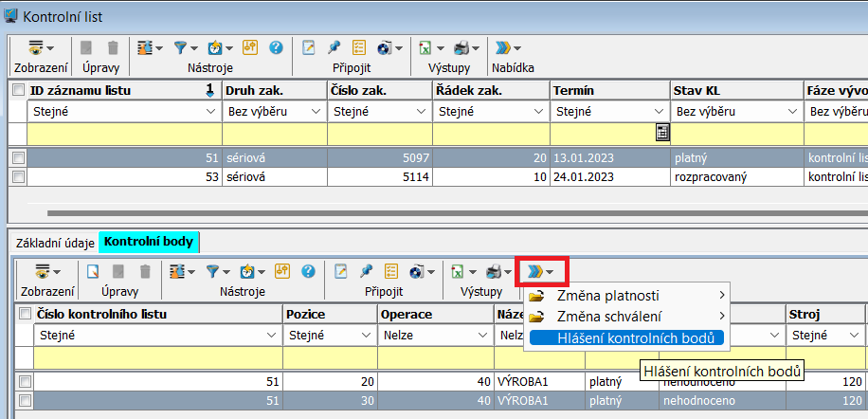Viewport: 868px width, 419px height.
Task: Click the pin icon in the upper Připojit group
Action: point(335,47)
